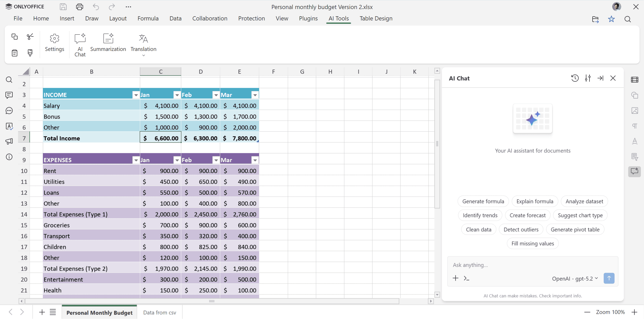
Task: Click the Generate pivot table suggestion
Action: pyautogui.click(x=575, y=229)
